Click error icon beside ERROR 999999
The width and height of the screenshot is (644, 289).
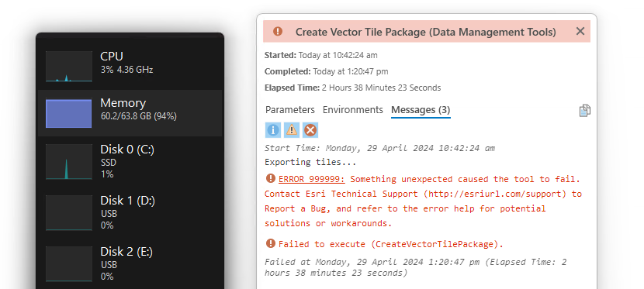pyautogui.click(x=270, y=178)
